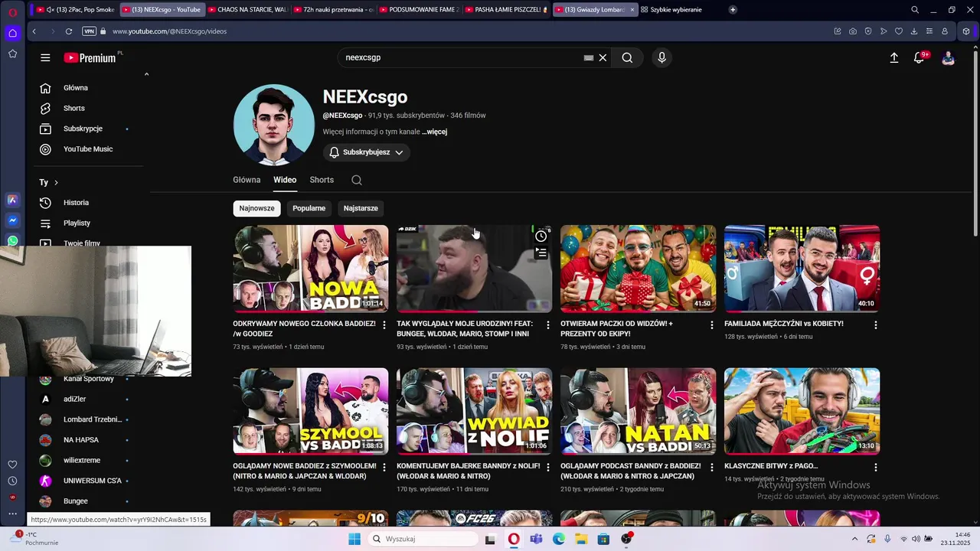Open KLASYCZNE BITWY z PAGO video title
Image resolution: width=980 pixels, height=551 pixels.
771,465
